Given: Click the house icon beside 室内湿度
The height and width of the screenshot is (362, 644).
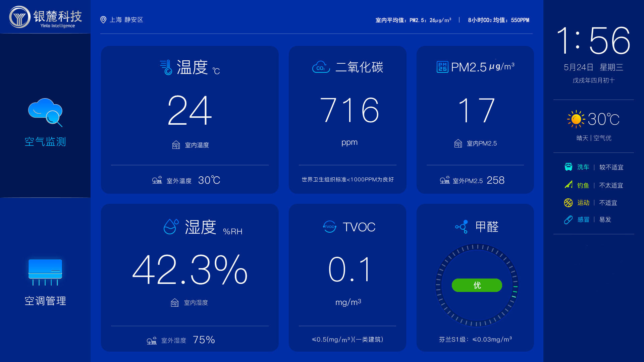Looking at the screenshot, I should point(175,303).
